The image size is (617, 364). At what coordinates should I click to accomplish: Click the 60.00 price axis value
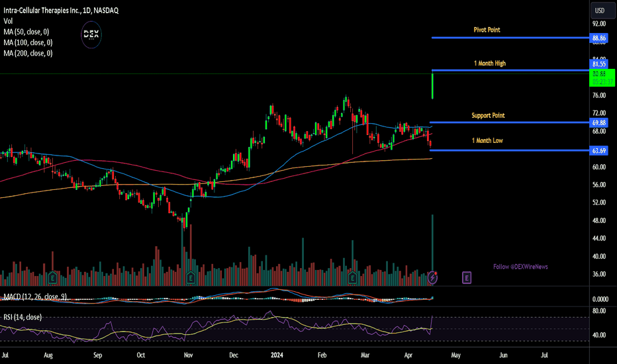(x=599, y=167)
